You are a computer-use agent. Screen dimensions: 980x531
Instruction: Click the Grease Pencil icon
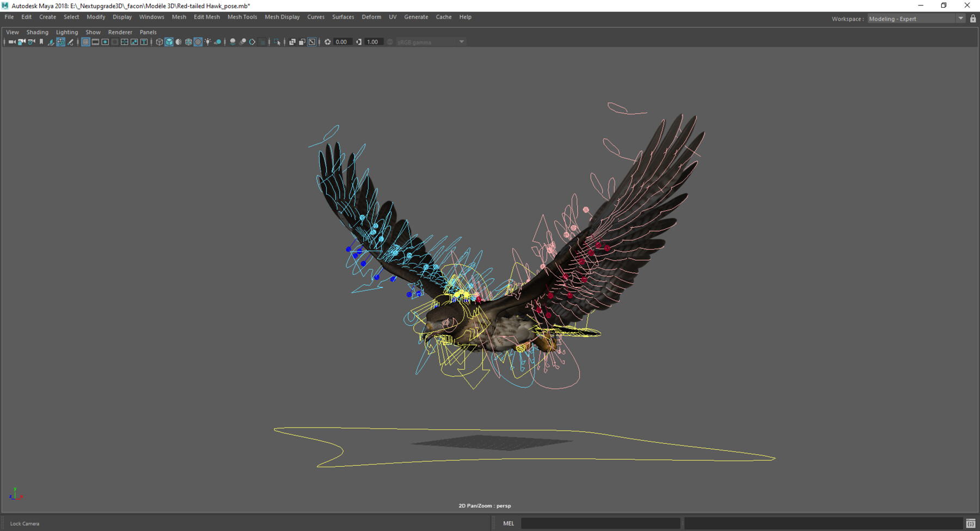[70, 42]
